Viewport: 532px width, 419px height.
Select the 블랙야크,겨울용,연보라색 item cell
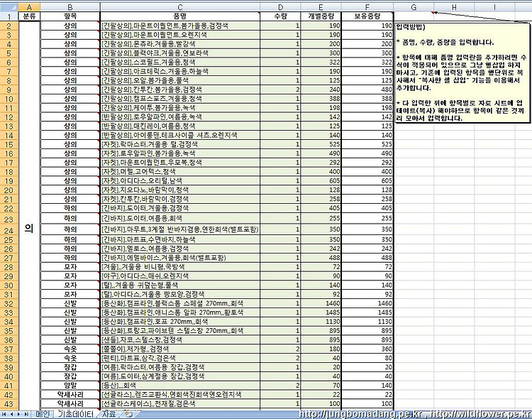pyautogui.click(x=180, y=53)
